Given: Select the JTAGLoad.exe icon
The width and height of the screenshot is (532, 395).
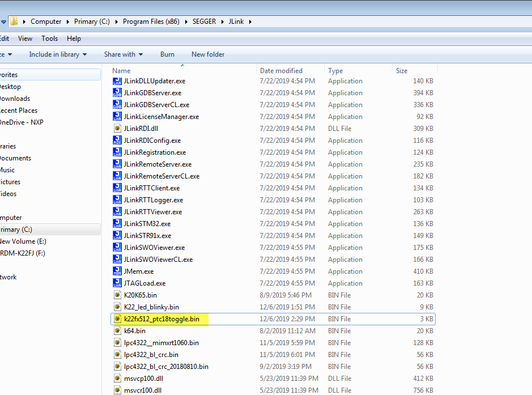Looking at the screenshot, I should coord(117,283).
